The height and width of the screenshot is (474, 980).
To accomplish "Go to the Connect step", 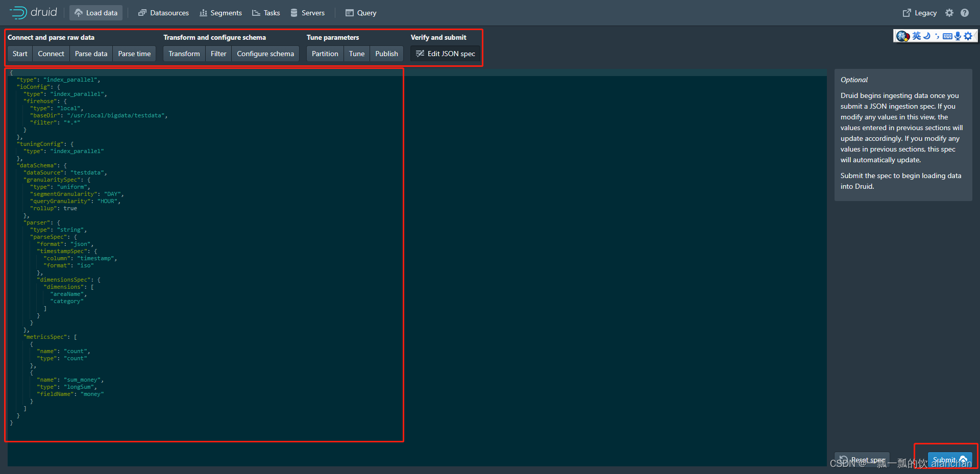I will tap(51, 54).
